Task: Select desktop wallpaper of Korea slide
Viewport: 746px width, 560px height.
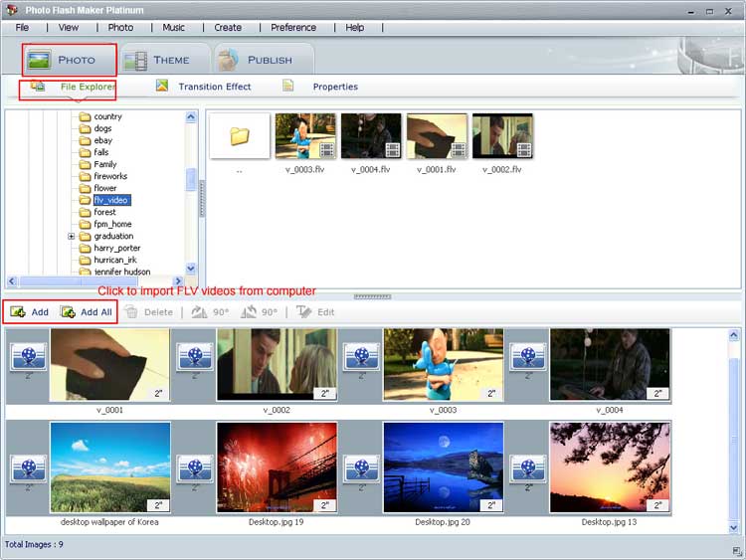Action: (x=109, y=467)
